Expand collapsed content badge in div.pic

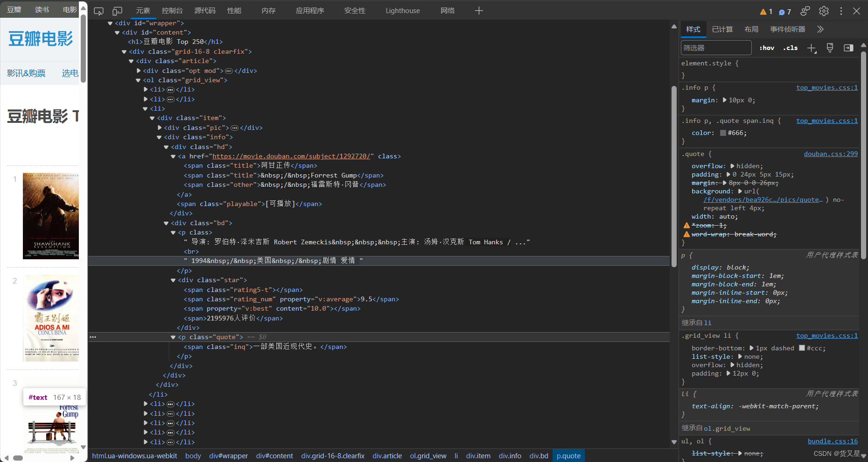click(235, 128)
